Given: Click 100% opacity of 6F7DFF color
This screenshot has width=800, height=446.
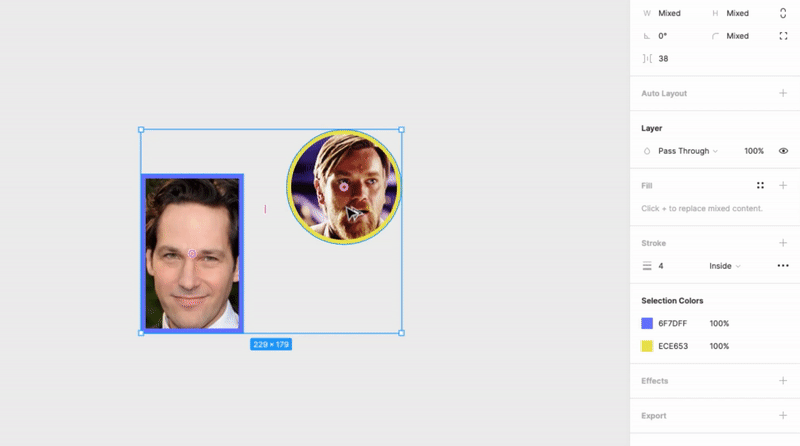Looking at the screenshot, I should pos(719,324).
